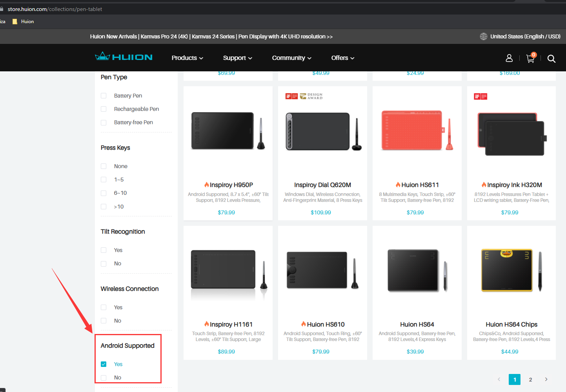Click the Huion HS610 tablet image
Screen dimensions: 566x392
[323, 270]
